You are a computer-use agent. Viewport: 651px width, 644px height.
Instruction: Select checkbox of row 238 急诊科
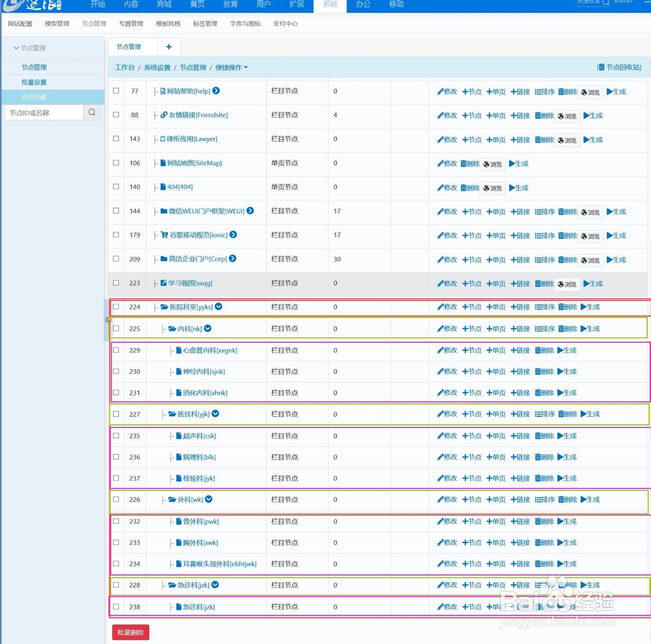116,607
